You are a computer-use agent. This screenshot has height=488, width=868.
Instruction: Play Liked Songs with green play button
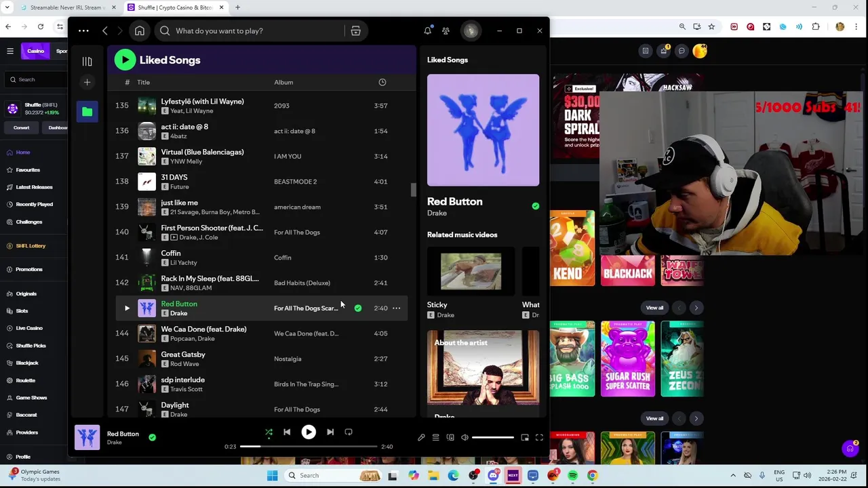[125, 60]
